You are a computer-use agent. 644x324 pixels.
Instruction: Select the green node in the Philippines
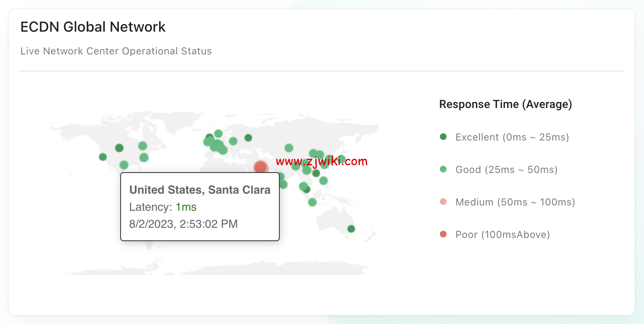[x=323, y=180]
